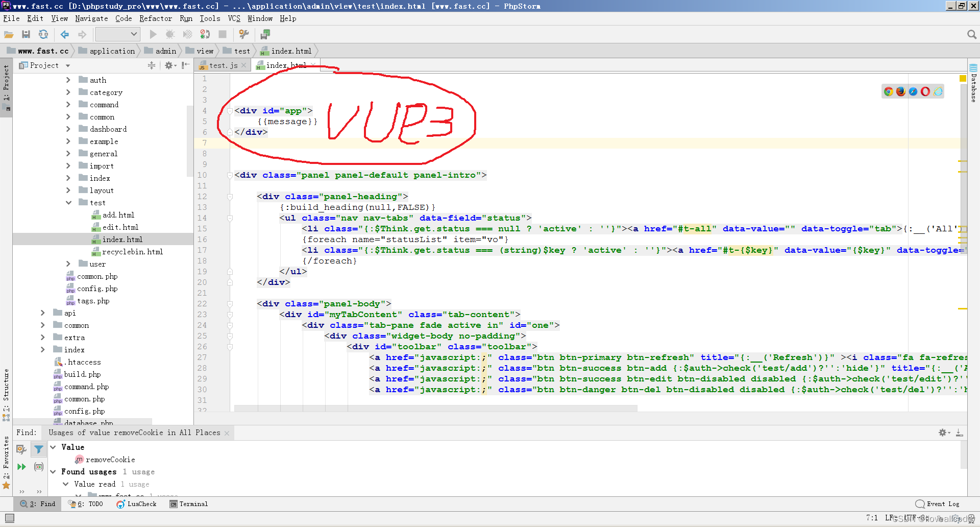The width and height of the screenshot is (980, 527).
Task: Open page in Firefox browser icon
Action: click(x=901, y=91)
